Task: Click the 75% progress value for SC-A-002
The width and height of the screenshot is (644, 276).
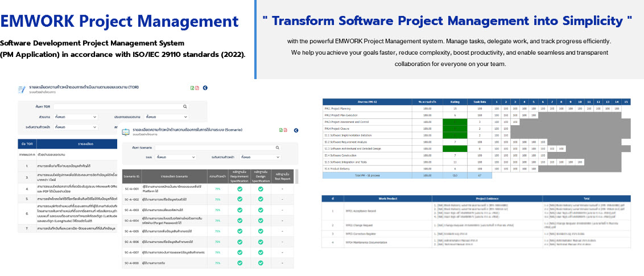Action: point(218,200)
